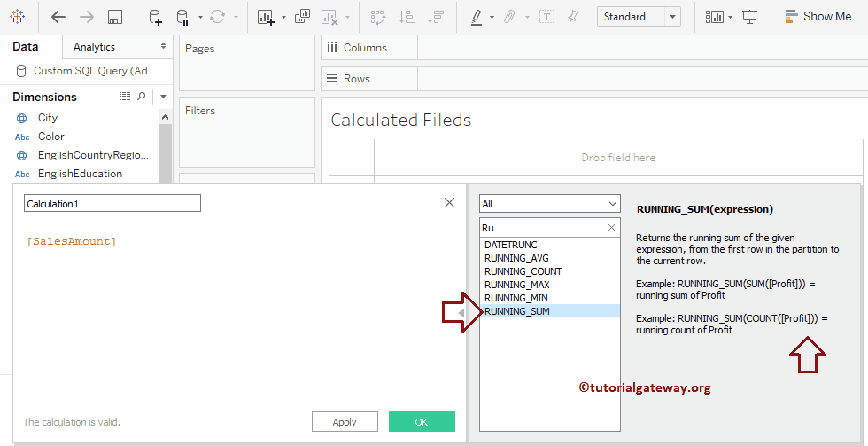
Task: Open the Show Me panel
Action: (x=818, y=17)
